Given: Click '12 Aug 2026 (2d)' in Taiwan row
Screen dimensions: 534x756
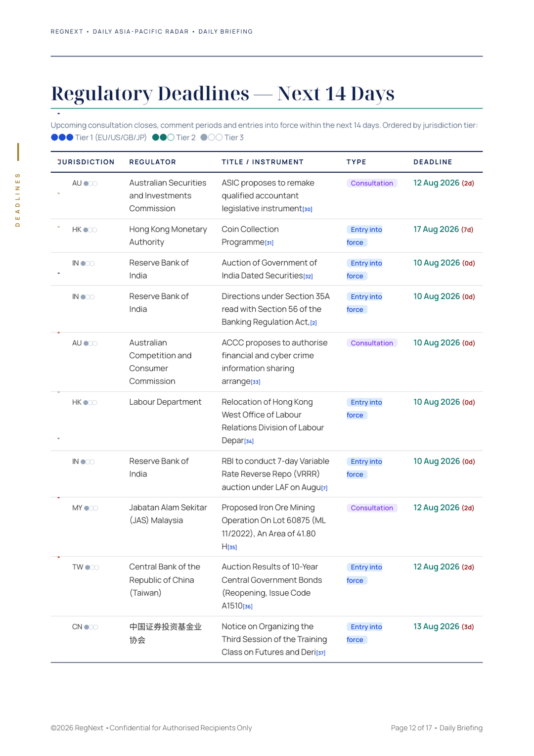Looking at the screenshot, I should click(444, 567).
